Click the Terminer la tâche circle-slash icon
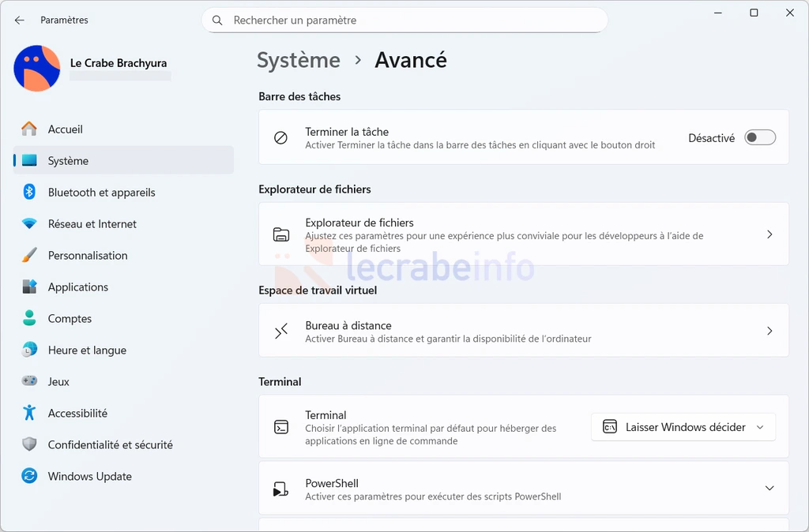809x532 pixels. [x=280, y=137]
